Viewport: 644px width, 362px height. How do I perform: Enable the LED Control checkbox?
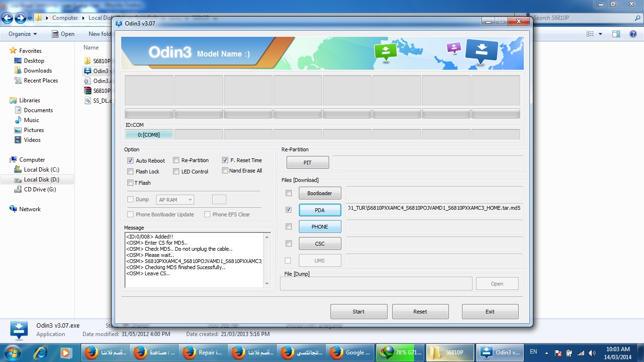176,172
